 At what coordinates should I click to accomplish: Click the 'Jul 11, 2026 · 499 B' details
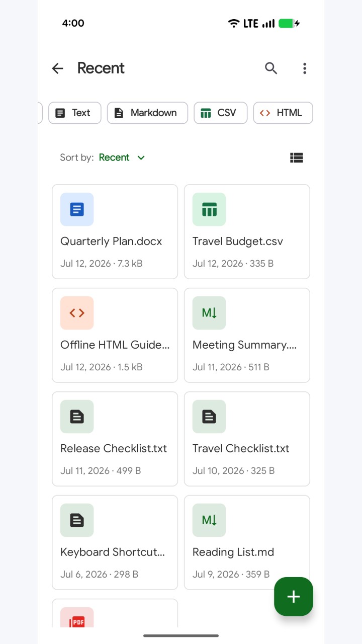tap(101, 471)
